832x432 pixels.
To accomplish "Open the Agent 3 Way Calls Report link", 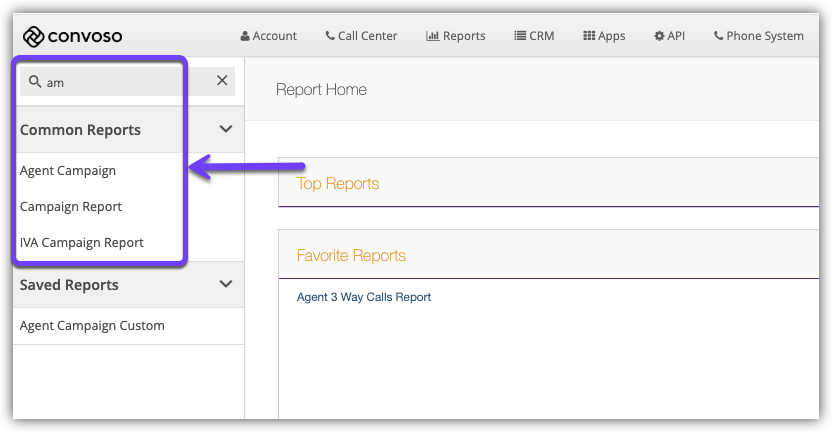I will (364, 297).
